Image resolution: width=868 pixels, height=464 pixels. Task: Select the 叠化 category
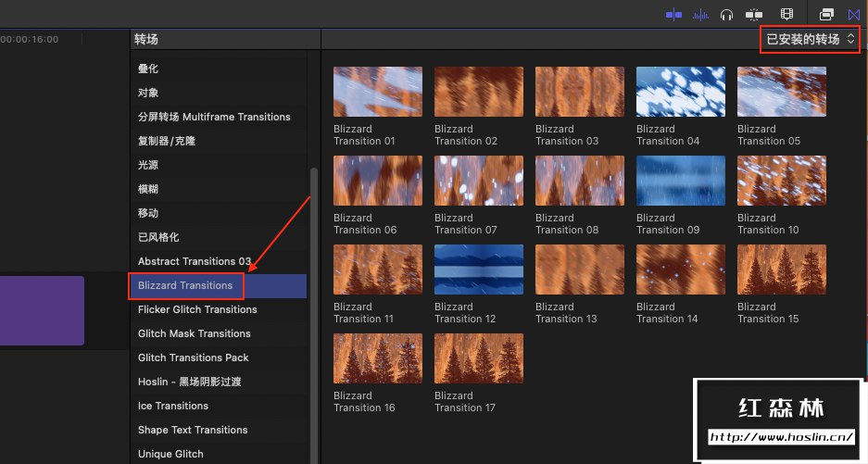tap(218, 69)
